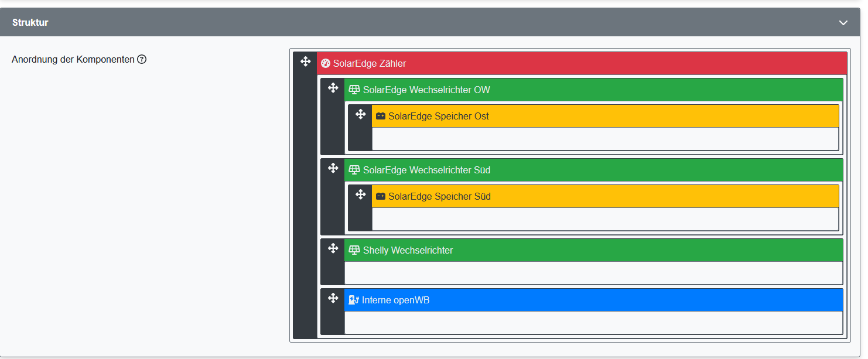Click the gauge icon on SolarEdge Zähler
Viewport: 868px width, 359px height.
[326, 63]
